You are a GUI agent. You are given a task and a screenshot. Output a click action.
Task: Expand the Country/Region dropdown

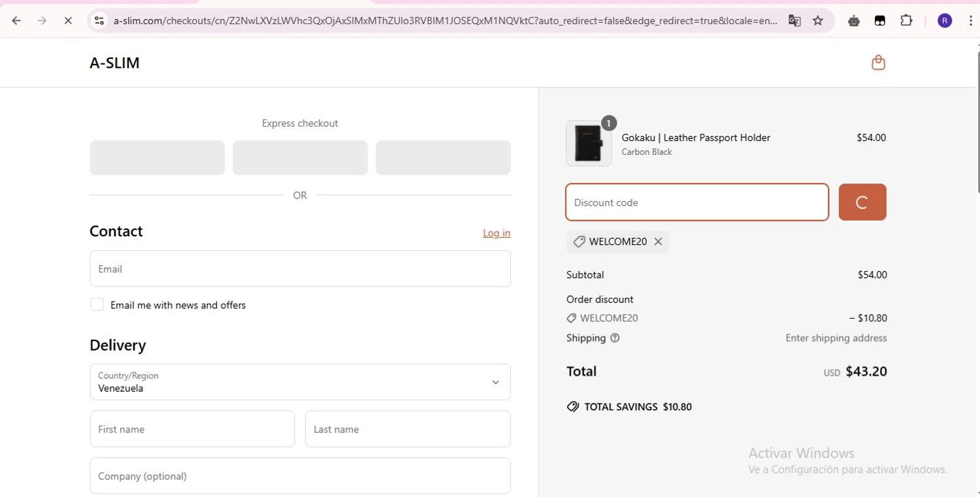[x=300, y=382]
